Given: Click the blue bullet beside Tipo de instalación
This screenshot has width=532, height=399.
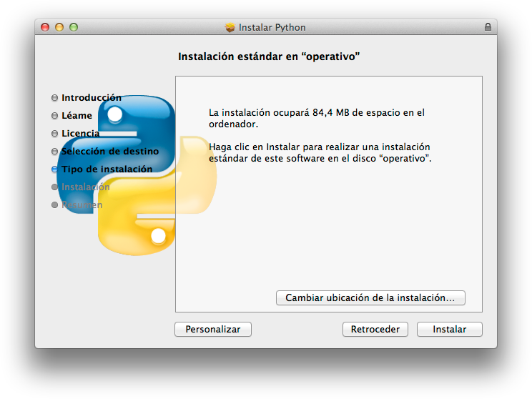Looking at the screenshot, I should [54, 169].
